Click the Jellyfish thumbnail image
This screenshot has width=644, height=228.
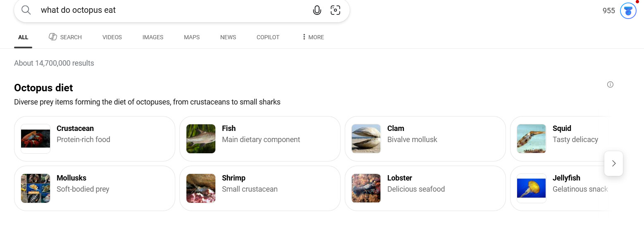(x=532, y=188)
